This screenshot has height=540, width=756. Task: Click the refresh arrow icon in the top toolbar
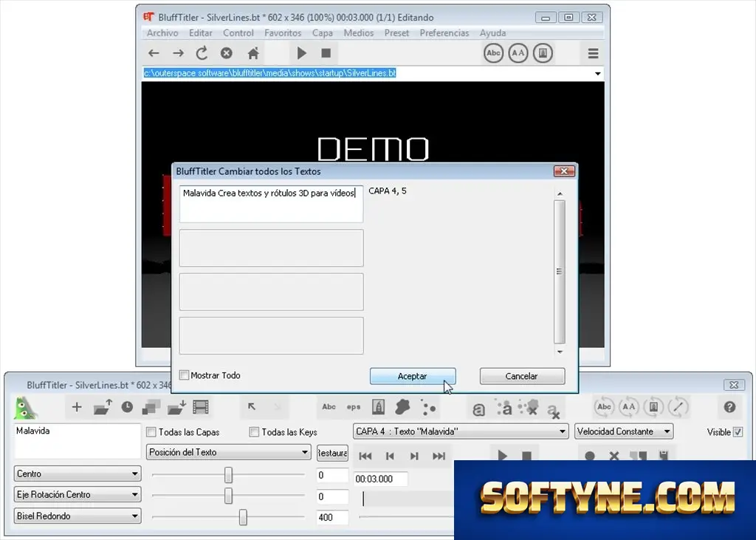click(202, 53)
